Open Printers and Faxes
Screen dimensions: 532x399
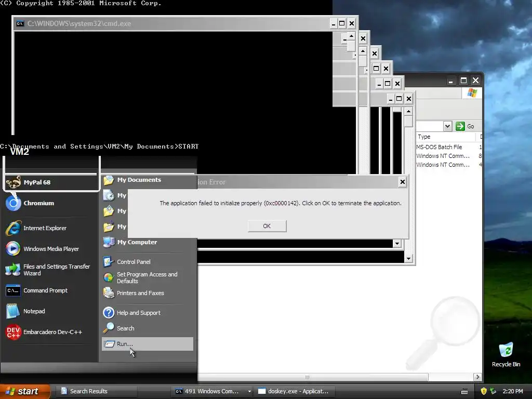(148, 293)
